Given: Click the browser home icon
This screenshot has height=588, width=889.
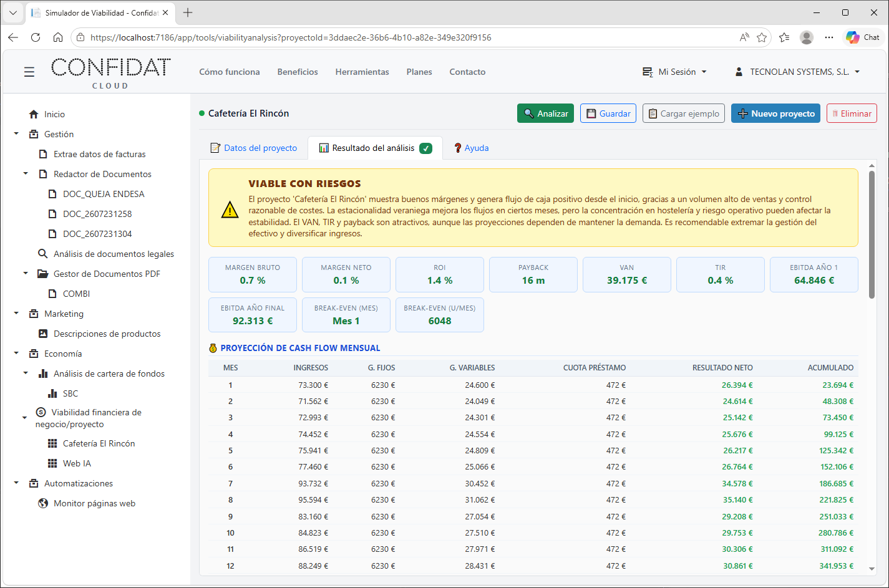Looking at the screenshot, I should (58, 37).
